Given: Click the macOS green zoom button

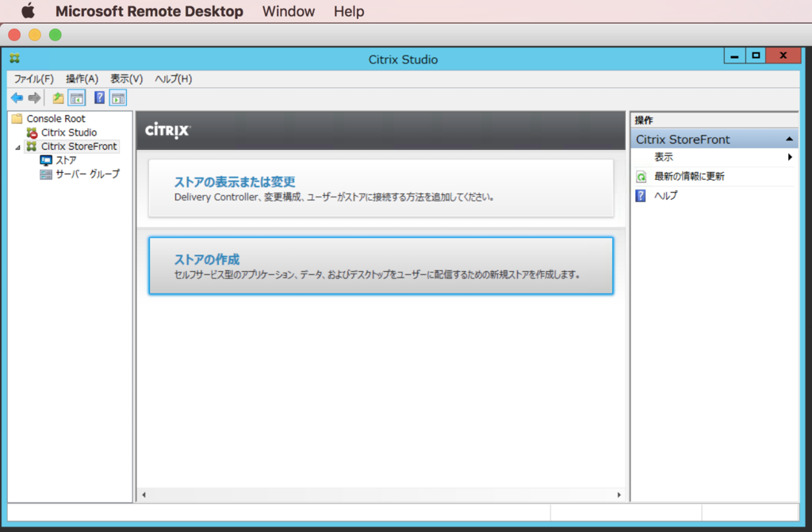Looking at the screenshot, I should coord(56,35).
